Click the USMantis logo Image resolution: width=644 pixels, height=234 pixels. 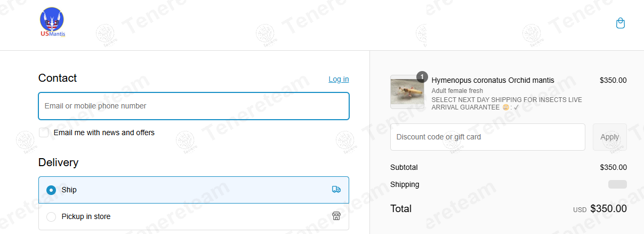[52, 22]
